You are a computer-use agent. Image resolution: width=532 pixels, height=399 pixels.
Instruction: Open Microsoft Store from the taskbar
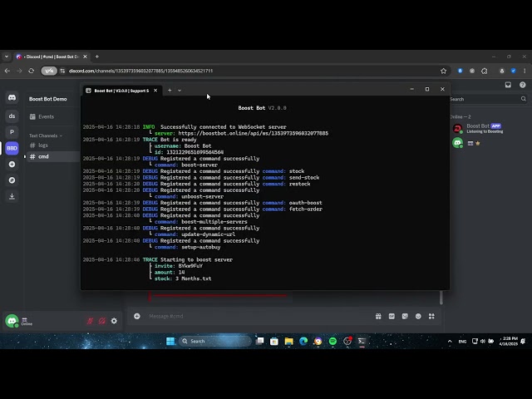click(x=274, y=342)
